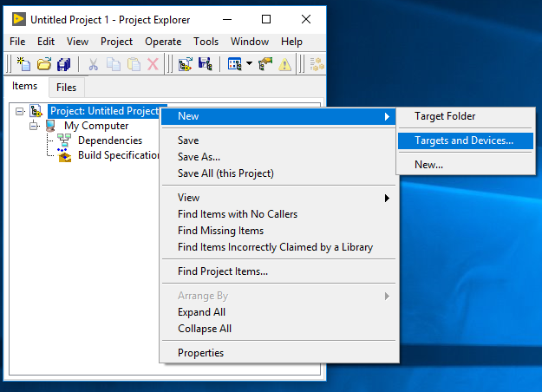Choose Save All (this Project)

pos(278,173)
